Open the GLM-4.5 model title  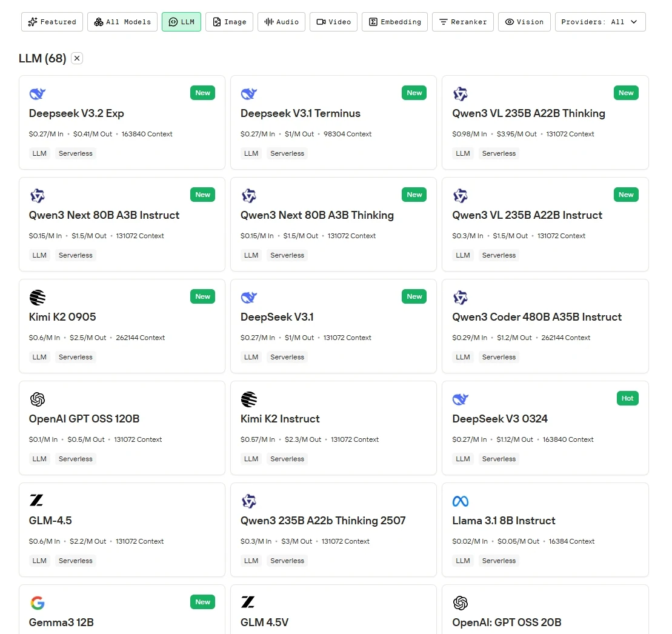(50, 521)
